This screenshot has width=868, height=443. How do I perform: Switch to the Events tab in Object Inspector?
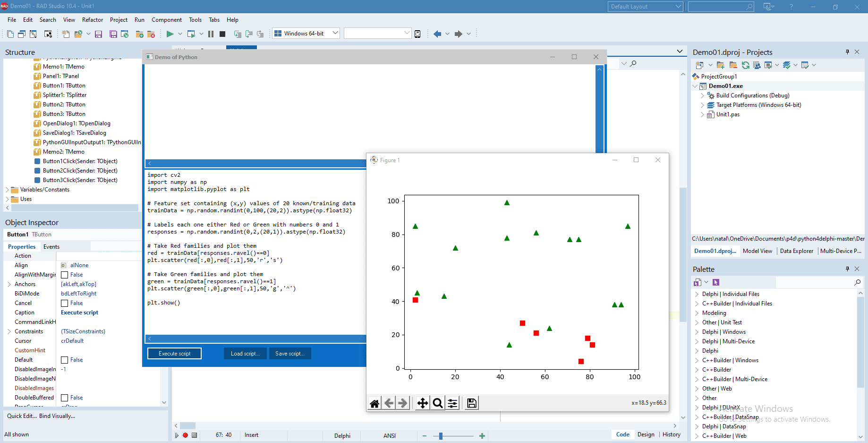[x=51, y=247]
